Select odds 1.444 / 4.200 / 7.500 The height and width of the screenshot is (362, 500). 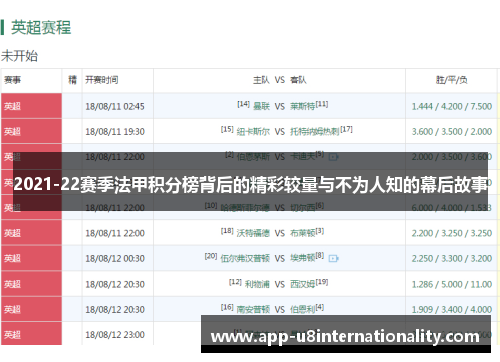pos(452,106)
